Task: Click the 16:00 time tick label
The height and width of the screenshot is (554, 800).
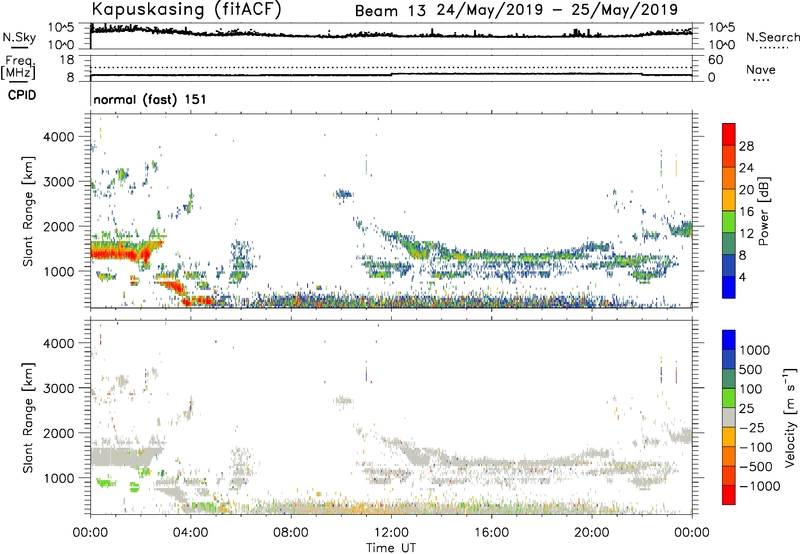Action: [x=491, y=533]
